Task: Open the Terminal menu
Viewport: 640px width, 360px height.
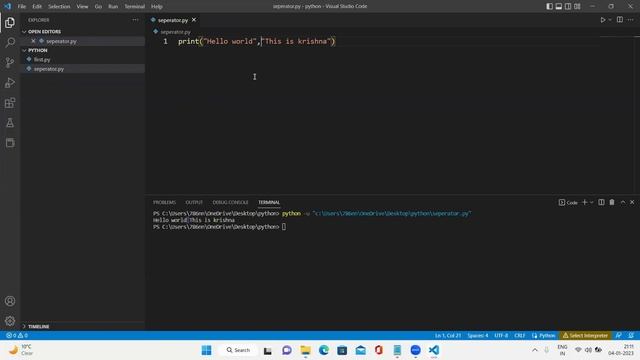Action: [134, 6]
